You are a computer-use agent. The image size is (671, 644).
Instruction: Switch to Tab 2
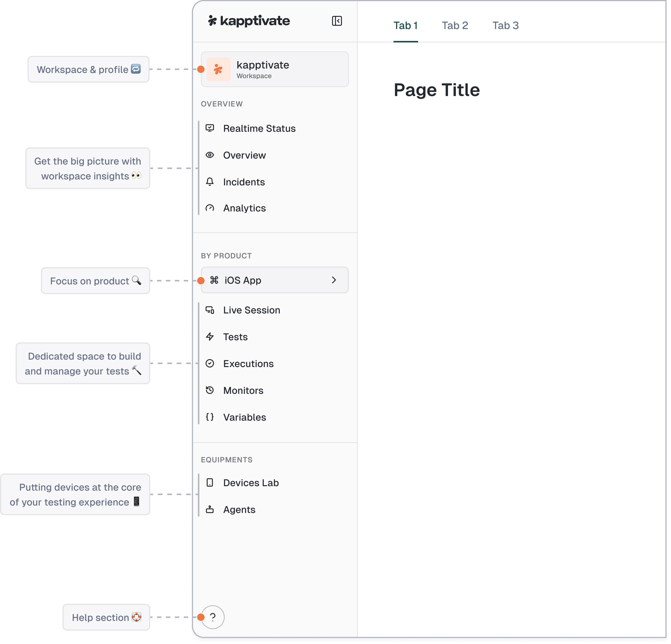(x=455, y=26)
